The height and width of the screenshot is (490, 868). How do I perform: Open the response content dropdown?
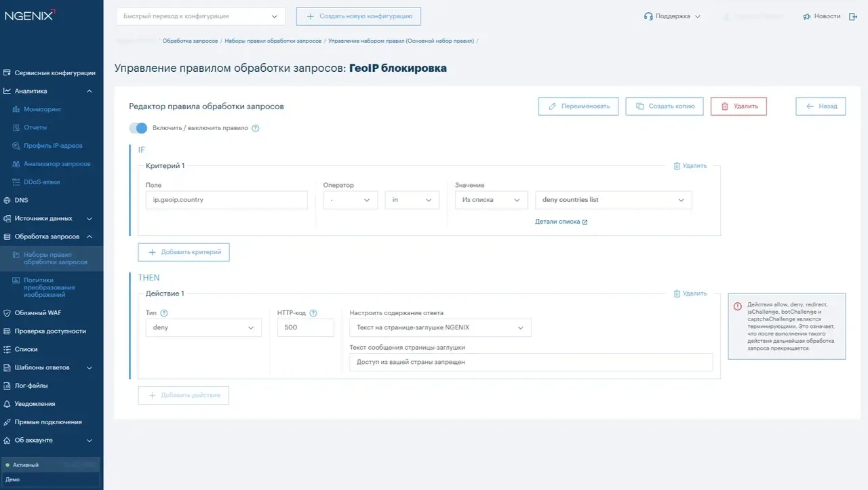click(x=441, y=327)
